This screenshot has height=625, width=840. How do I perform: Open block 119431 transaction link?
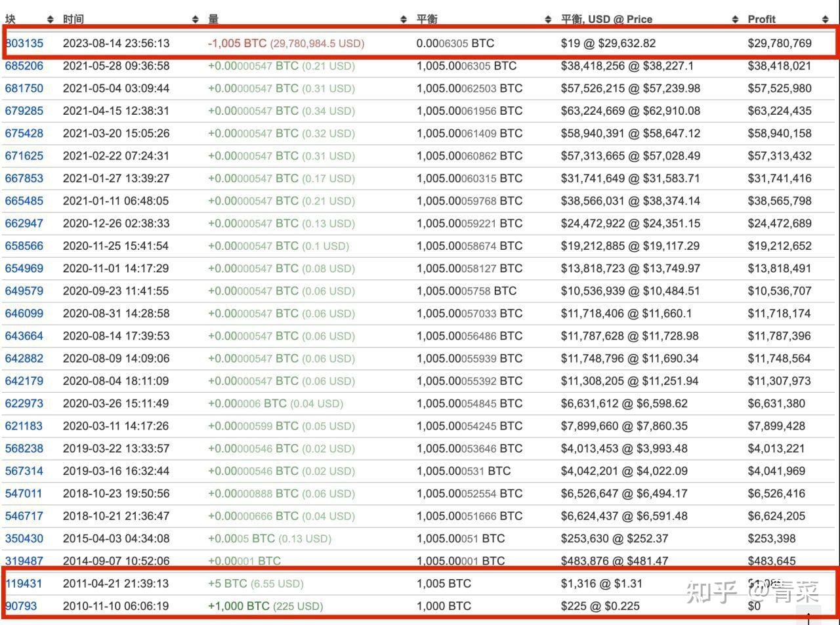tap(24, 583)
